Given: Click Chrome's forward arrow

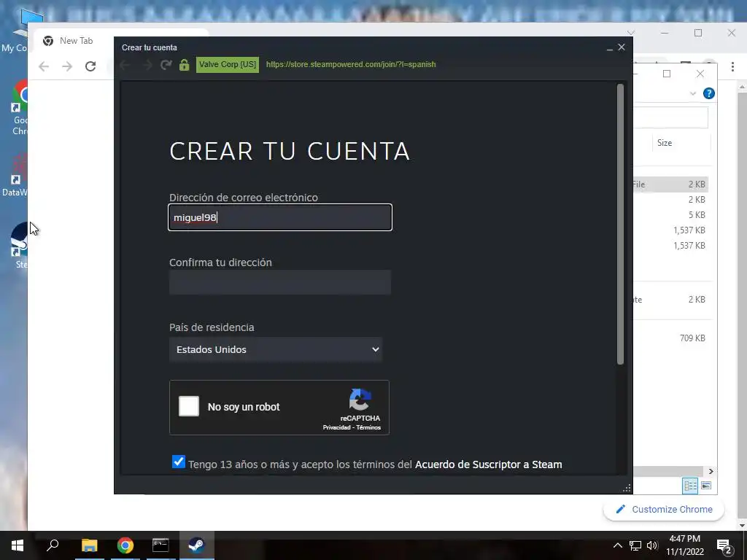Looking at the screenshot, I should (x=67, y=66).
